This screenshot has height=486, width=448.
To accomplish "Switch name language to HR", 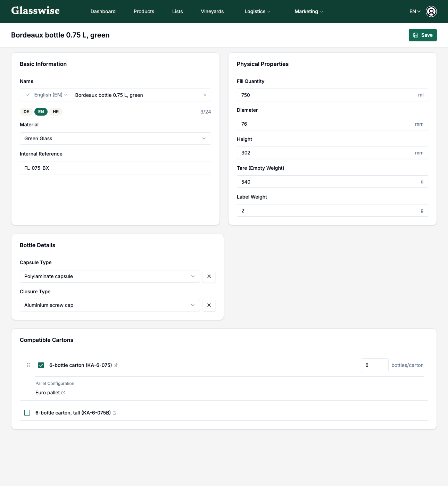I will (x=56, y=112).
